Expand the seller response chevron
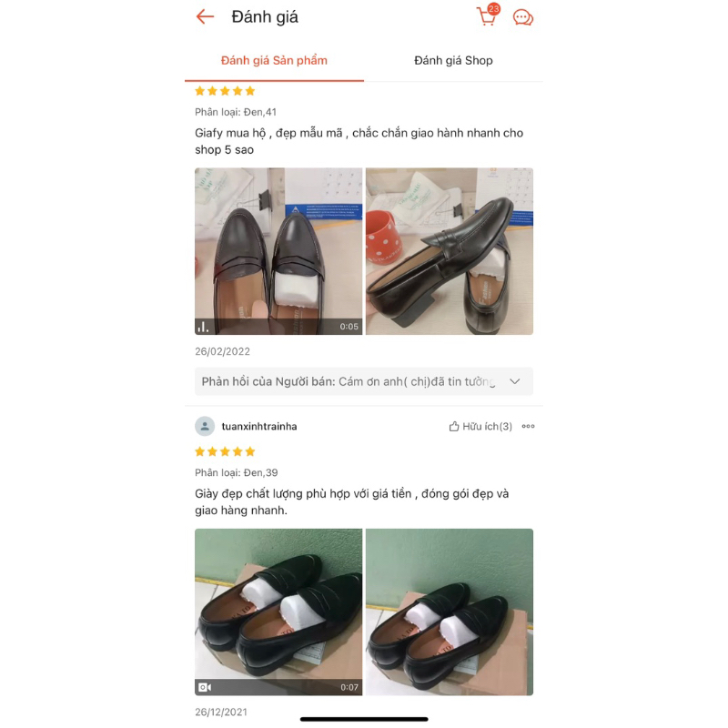The image size is (728, 728). (x=514, y=381)
